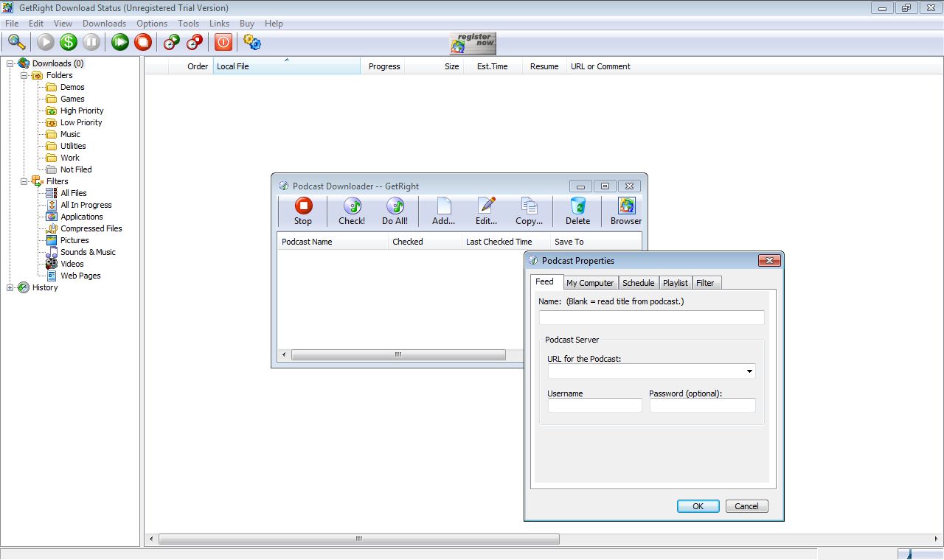Viewport: 944px width, 560px height.
Task: Select the All Files filter
Action: point(74,193)
